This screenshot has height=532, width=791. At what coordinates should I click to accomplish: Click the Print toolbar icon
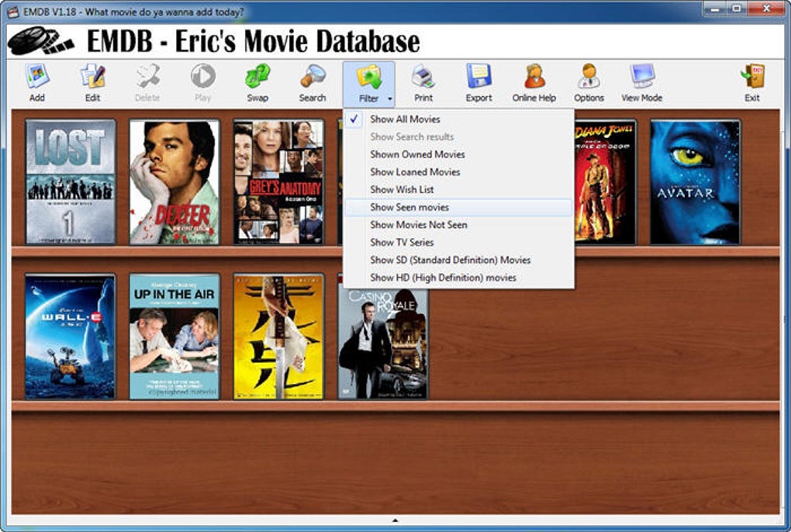(423, 83)
